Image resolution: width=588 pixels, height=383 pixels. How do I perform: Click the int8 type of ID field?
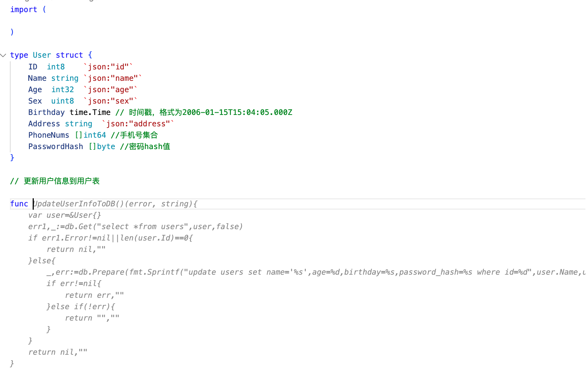pyautogui.click(x=56, y=67)
